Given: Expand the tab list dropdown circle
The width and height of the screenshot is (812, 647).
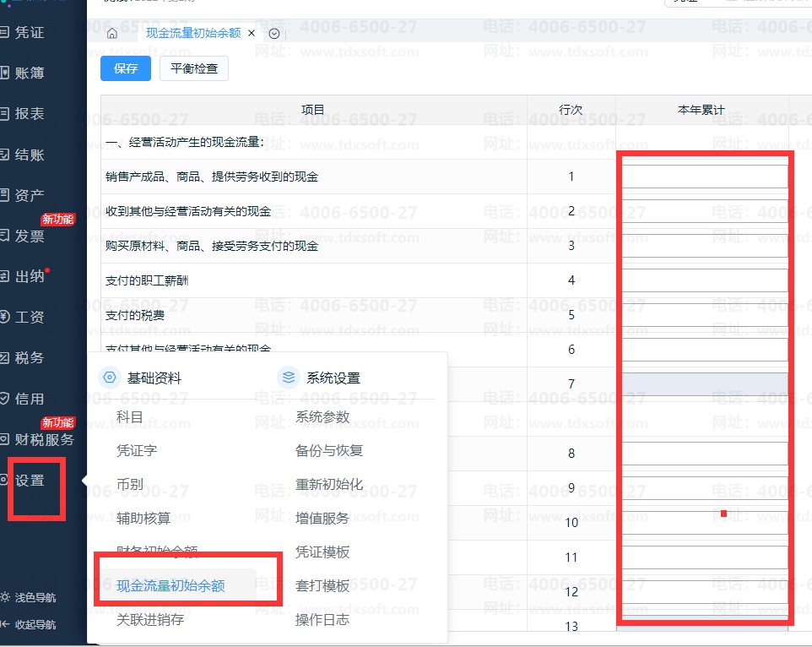Looking at the screenshot, I should coord(274,34).
